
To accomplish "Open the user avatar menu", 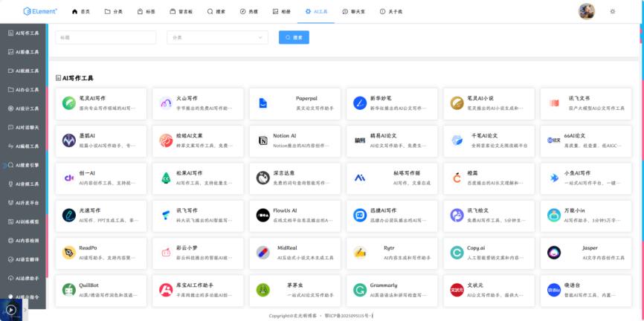I will 586,11.
